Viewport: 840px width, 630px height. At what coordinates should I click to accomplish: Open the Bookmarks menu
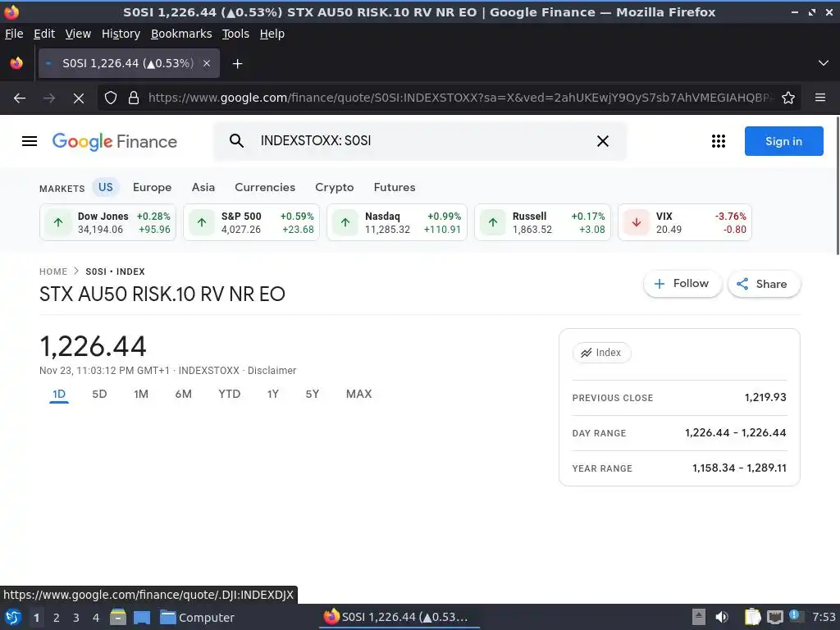[181, 34]
